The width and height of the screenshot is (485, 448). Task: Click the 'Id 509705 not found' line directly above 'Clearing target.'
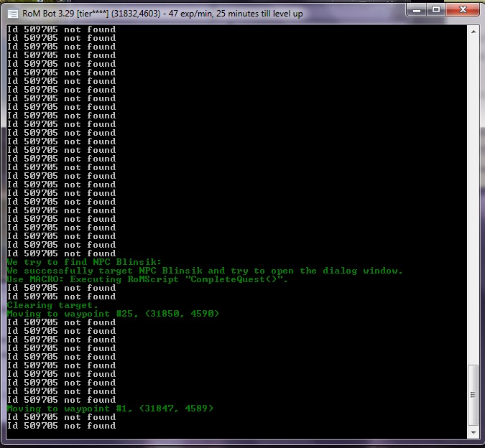(61, 297)
